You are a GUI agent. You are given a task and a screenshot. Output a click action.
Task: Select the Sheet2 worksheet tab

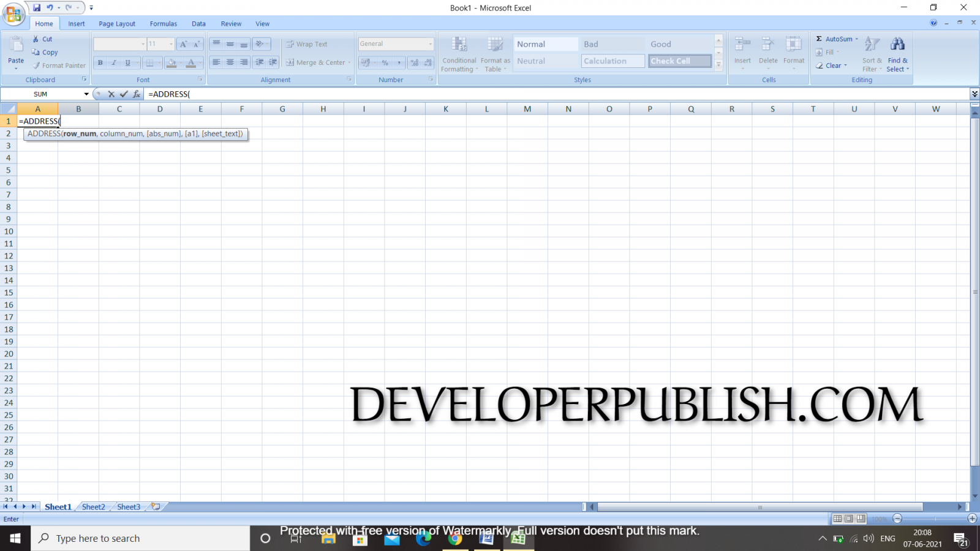(x=92, y=506)
